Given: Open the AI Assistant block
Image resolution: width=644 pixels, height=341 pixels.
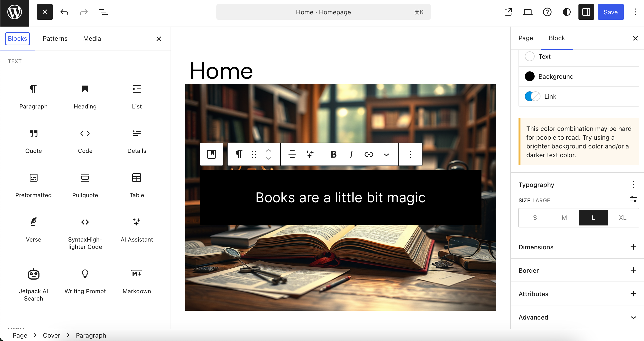Looking at the screenshot, I should (136, 230).
